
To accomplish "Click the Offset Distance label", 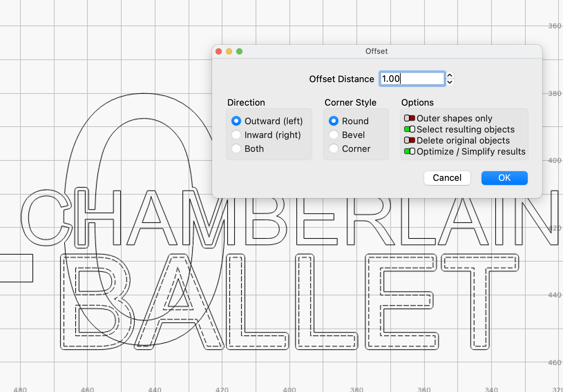I will [342, 79].
